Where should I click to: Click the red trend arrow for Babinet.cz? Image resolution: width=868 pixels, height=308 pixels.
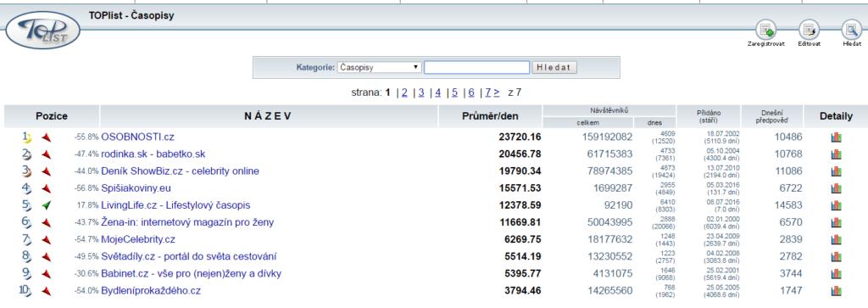point(46,274)
